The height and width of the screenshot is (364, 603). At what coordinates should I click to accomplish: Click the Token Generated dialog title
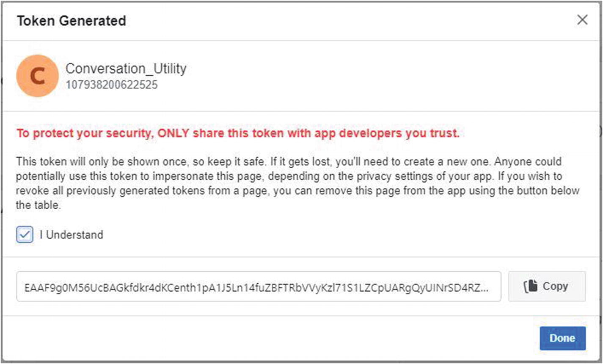tap(71, 20)
